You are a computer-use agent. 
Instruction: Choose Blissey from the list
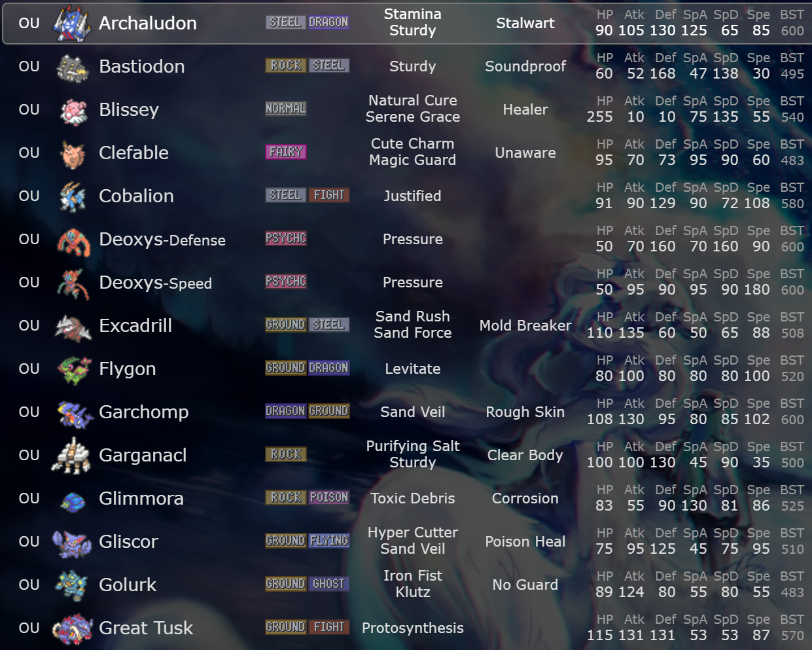[x=129, y=109]
